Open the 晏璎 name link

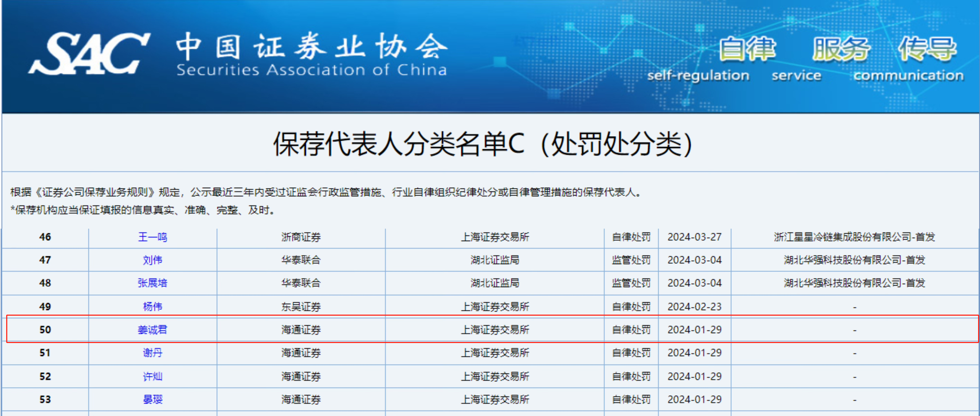153,399
